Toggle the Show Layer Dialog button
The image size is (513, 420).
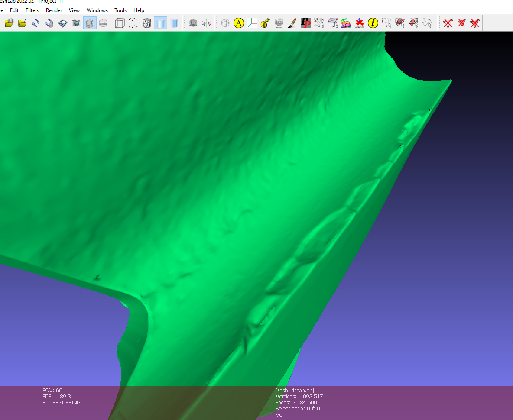click(90, 23)
